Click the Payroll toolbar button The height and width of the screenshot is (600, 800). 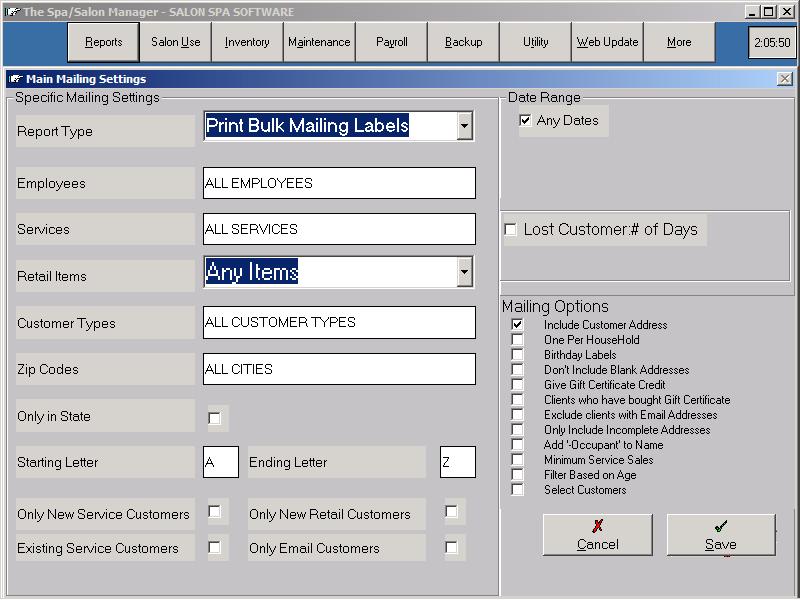pyautogui.click(x=391, y=42)
